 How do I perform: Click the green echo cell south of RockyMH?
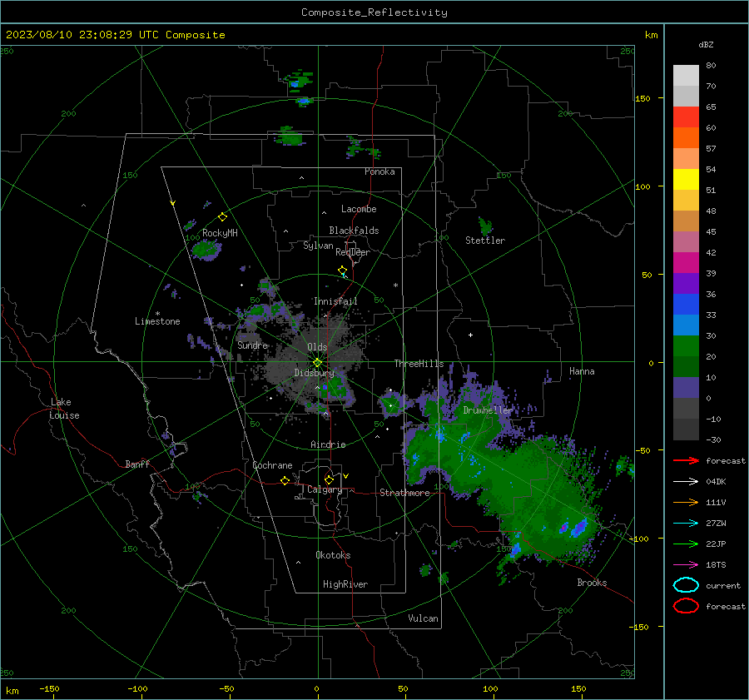207,250
